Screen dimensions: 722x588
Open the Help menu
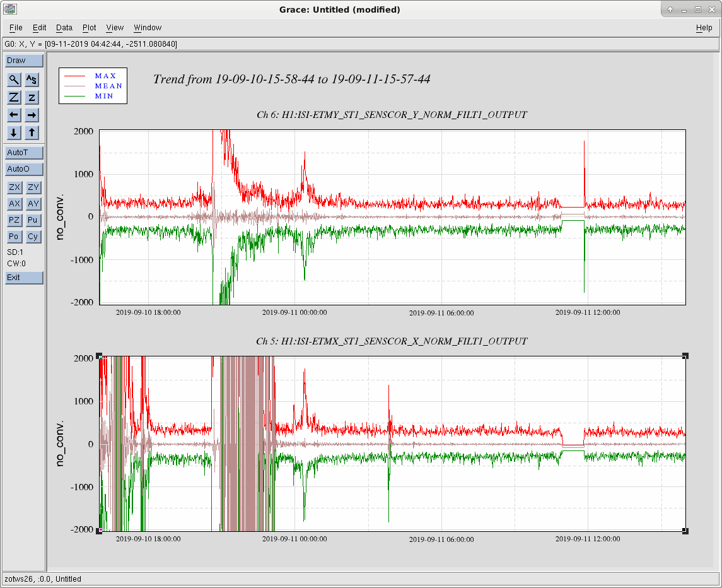[704, 28]
